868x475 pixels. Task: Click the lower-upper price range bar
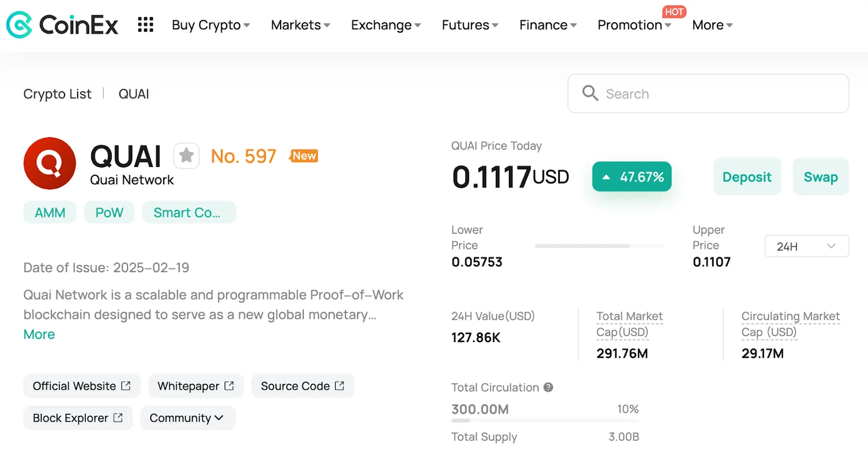(599, 246)
